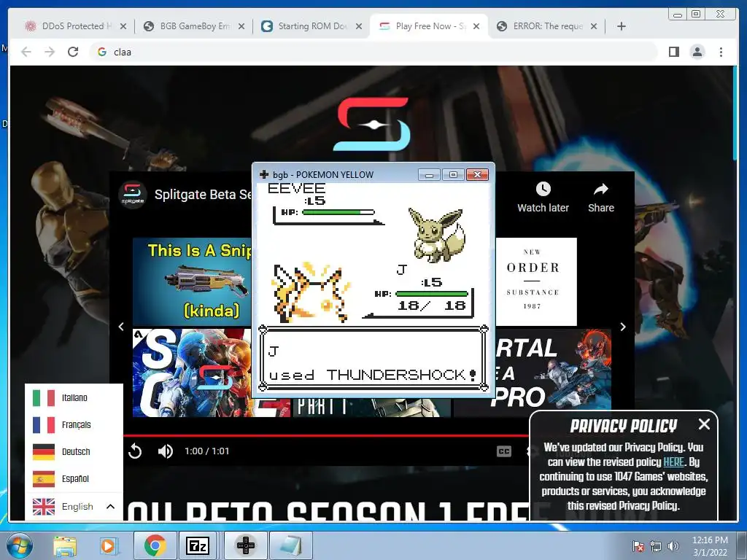Screen dimensions: 747x560
Task: Choose Español language
Action: (x=74, y=478)
